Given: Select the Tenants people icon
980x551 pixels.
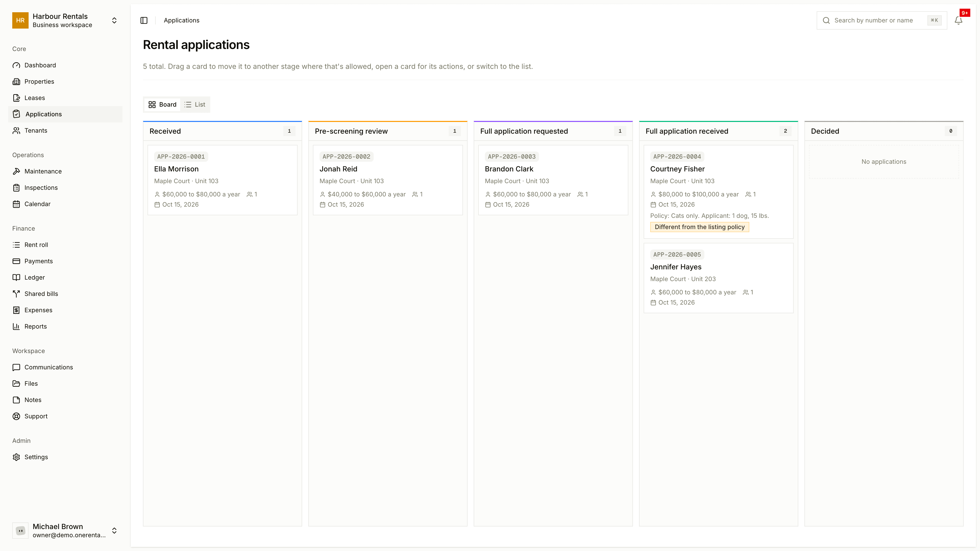Looking at the screenshot, I should point(16,131).
